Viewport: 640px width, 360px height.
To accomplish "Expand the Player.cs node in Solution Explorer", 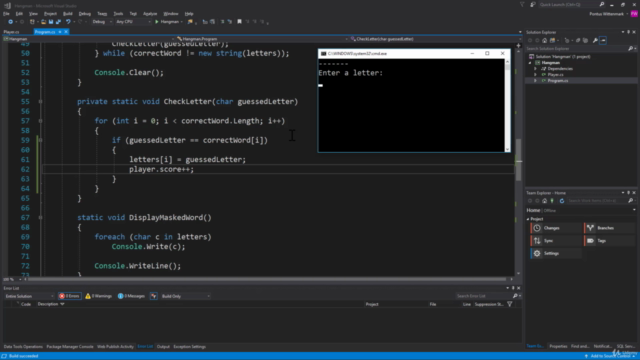I will 536,75.
